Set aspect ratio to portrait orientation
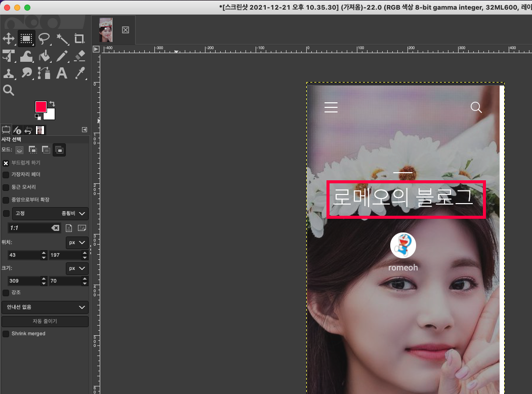Image resolution: width=532 pixels, height=394 pixels. [69, 228]
